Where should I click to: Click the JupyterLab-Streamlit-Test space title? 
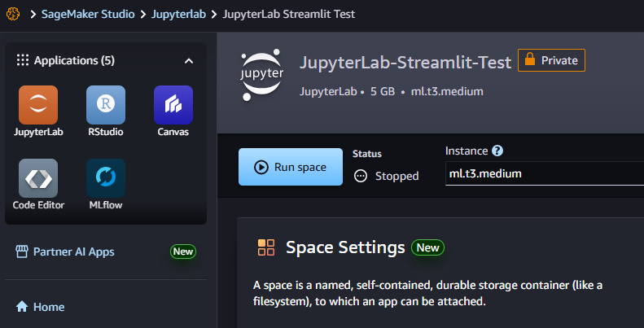(405, 63)
